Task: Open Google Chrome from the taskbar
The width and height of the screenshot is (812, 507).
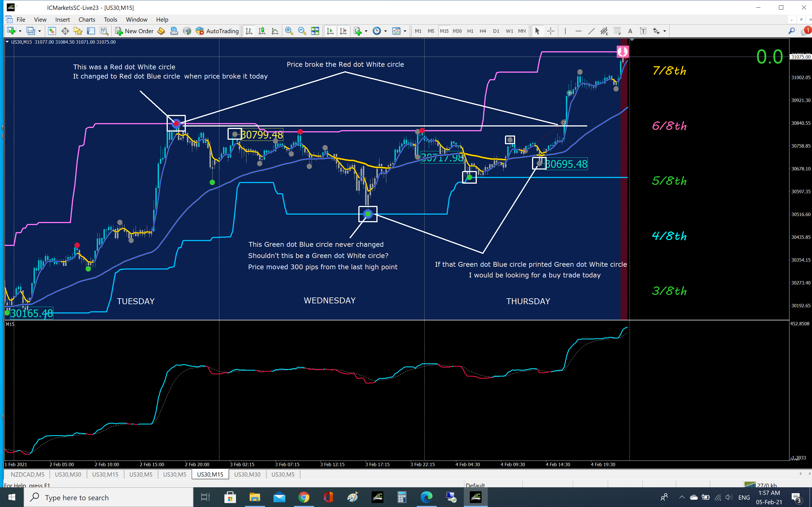Action: pyautogui.click(x=304, y=497)
